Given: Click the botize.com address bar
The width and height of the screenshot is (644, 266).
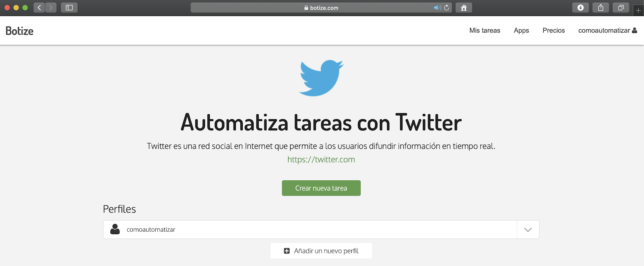Looking at the screenshot, I should click(x=321, y=8).
